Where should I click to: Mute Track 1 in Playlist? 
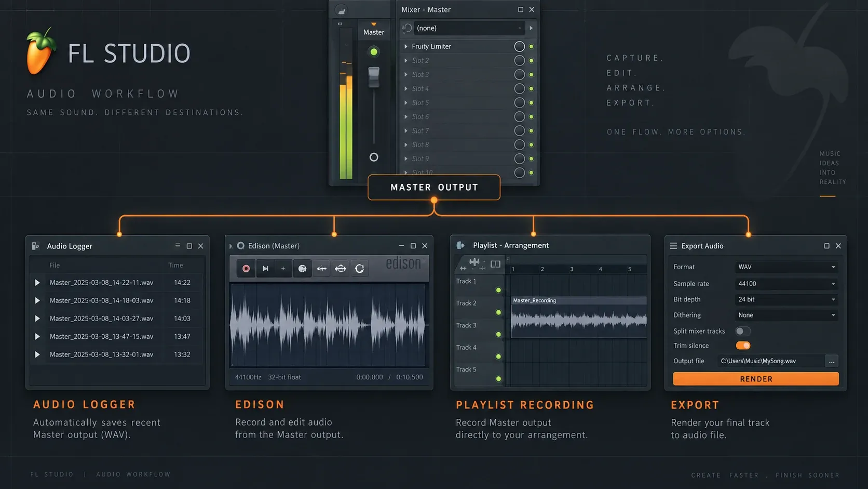[498, 290]
